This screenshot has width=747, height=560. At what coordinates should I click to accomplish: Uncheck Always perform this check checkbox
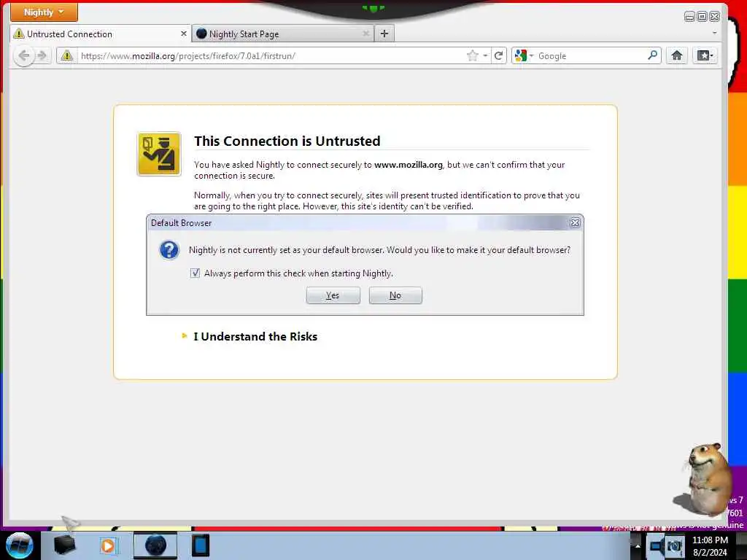click(x=195, y=273)
